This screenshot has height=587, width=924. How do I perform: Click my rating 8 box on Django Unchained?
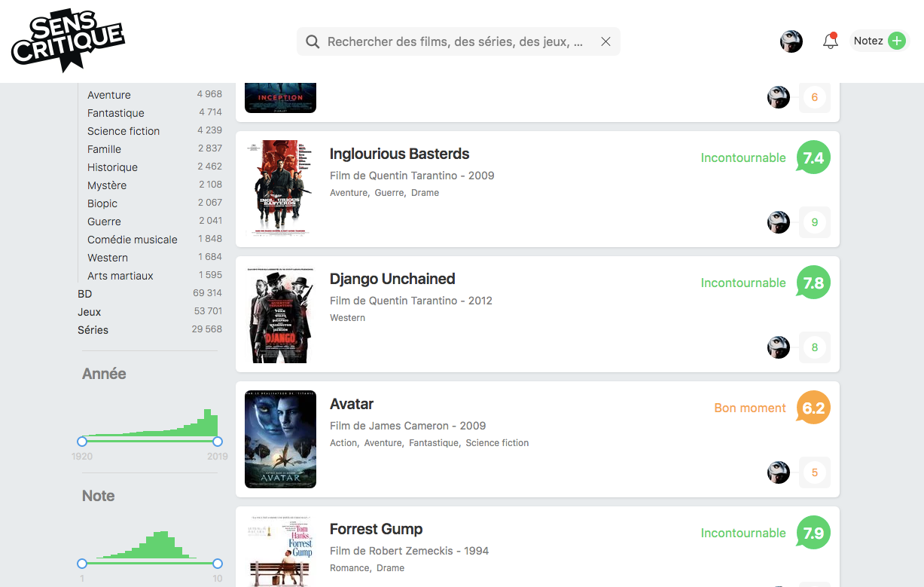click(815, 347)
